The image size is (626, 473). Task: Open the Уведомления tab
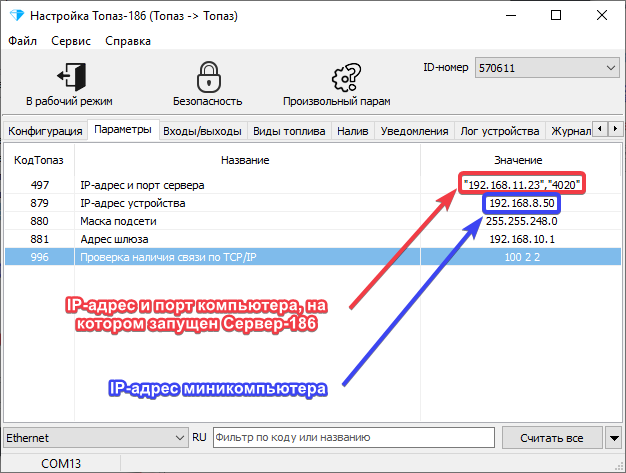click(414, 131)
